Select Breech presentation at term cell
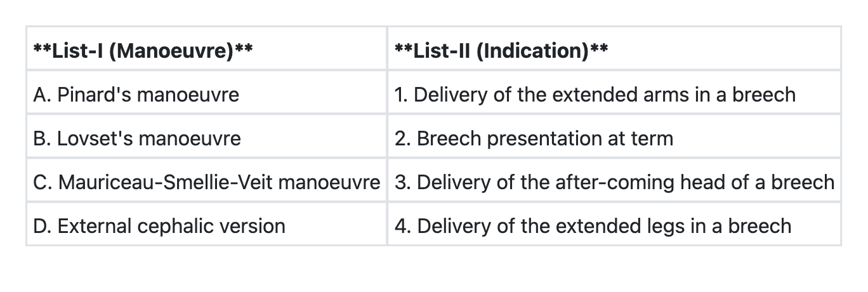868x292 pixels. pyautogui.click(x=534, y=138)
